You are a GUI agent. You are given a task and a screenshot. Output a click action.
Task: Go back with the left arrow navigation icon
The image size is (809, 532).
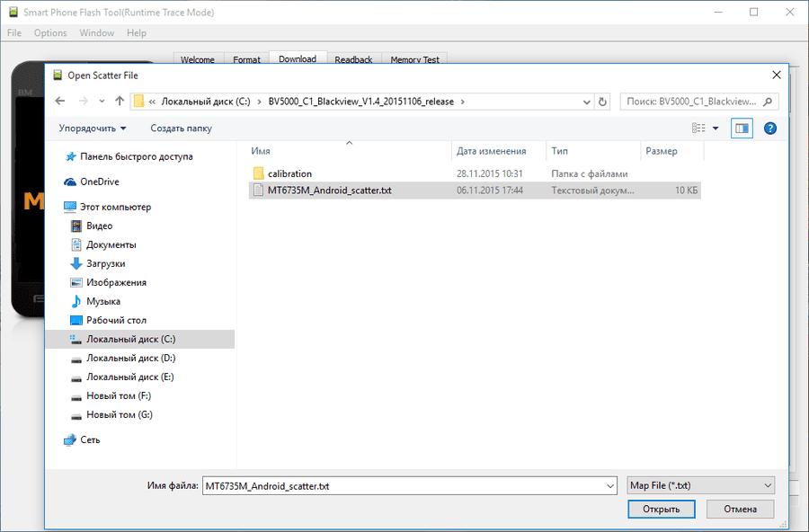point(60,102)
